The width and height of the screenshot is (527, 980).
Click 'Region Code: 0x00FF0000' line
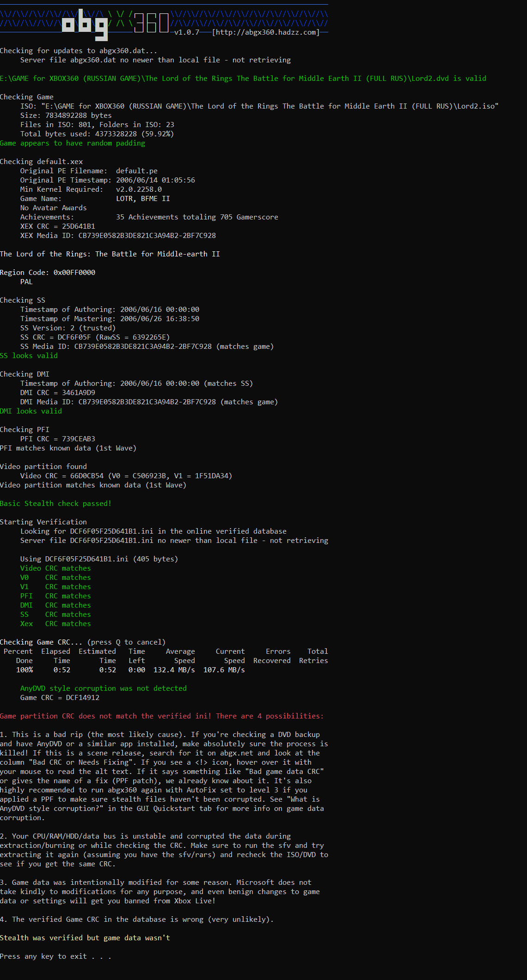48,273
